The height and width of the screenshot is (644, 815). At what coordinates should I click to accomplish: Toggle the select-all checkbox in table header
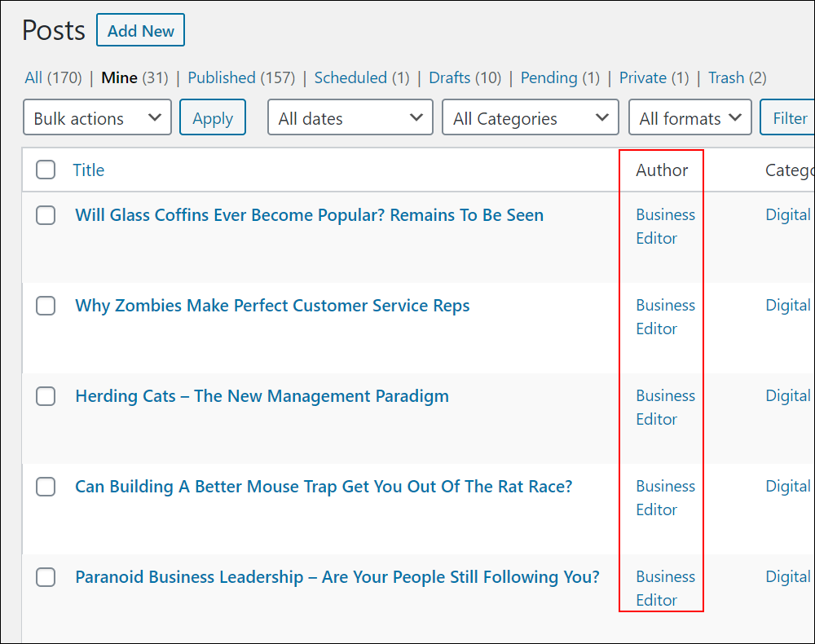click(x=46, y=170)
